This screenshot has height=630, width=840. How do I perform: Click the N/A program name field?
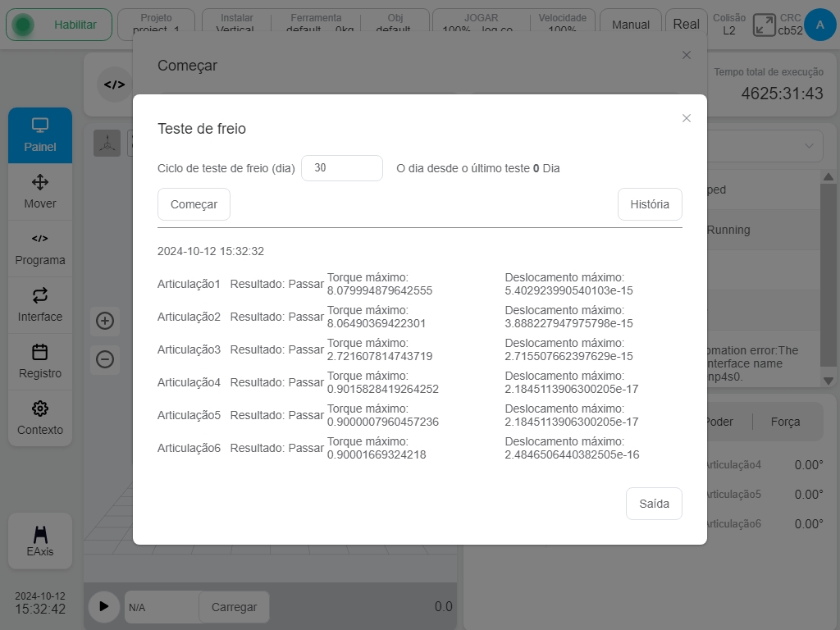tap(162, 607)
